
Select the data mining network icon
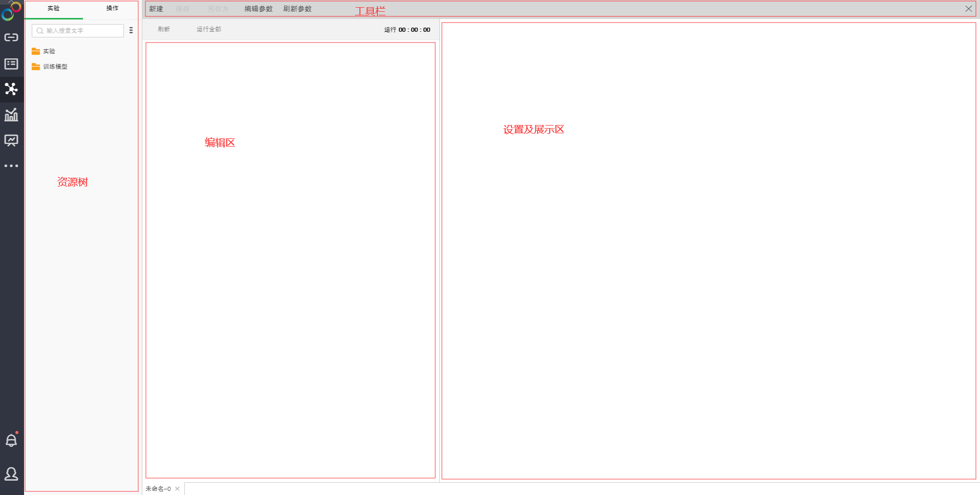pyautogui.click(x=11, y=89)
